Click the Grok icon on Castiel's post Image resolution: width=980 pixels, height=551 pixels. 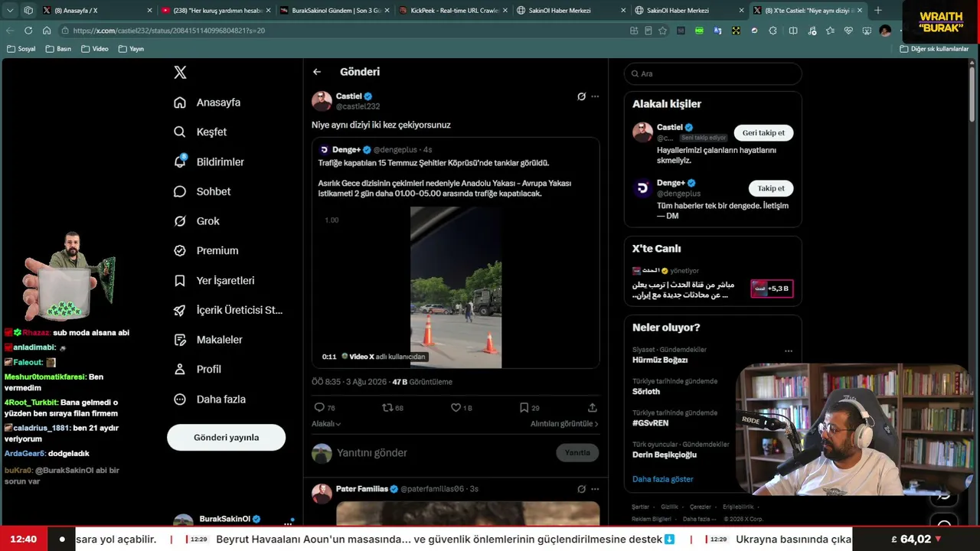pyautogui.click(x=581, y=96)
